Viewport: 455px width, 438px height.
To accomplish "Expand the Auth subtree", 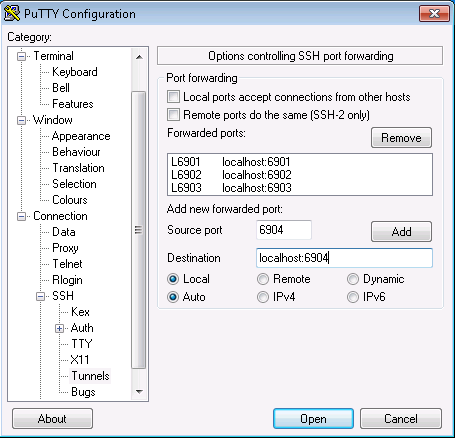I will (59, 328).
